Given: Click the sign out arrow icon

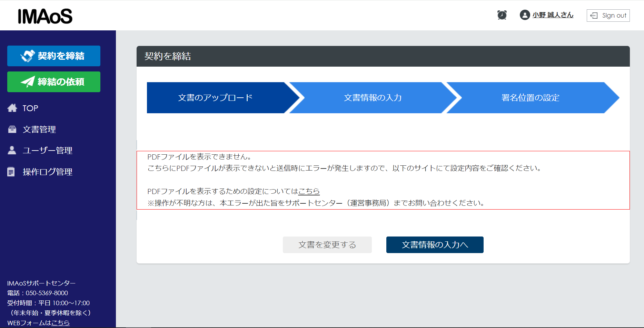Looking at the screenshot, I should point(594,16).
